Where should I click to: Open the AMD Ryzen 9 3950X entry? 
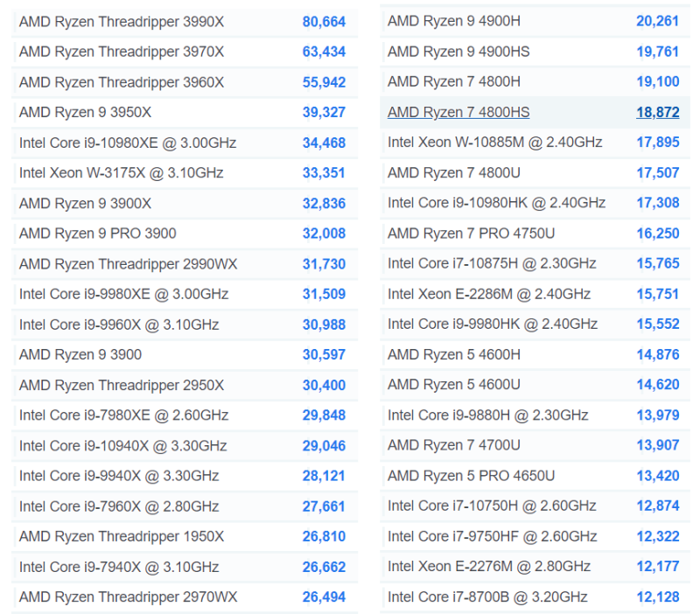pyautogui.click(x=85, y=113)
